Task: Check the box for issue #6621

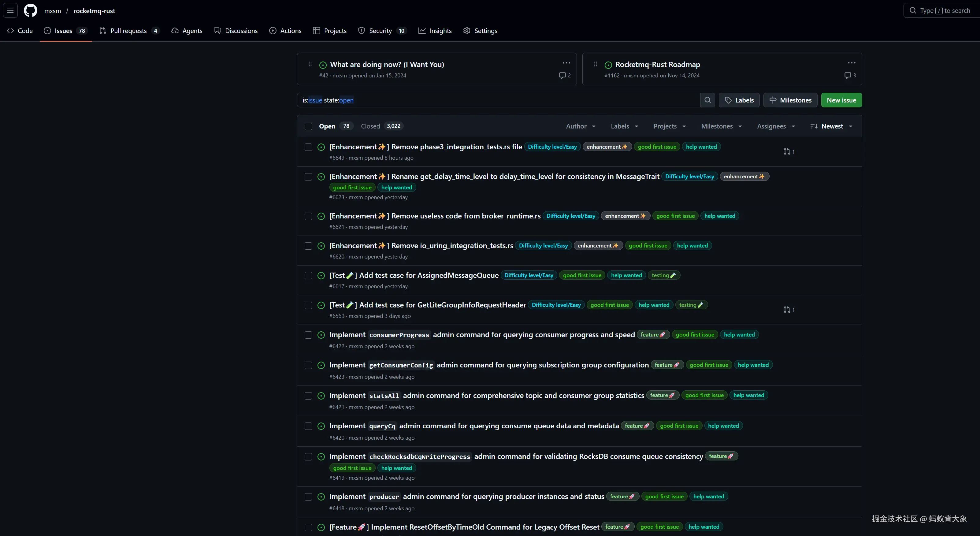Action: click(x=308, y=216)
